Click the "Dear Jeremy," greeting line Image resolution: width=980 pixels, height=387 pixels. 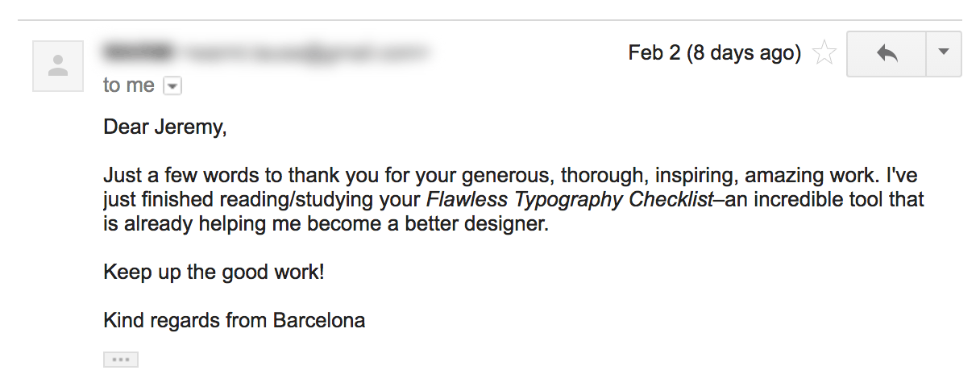click(x=165, y=127)
